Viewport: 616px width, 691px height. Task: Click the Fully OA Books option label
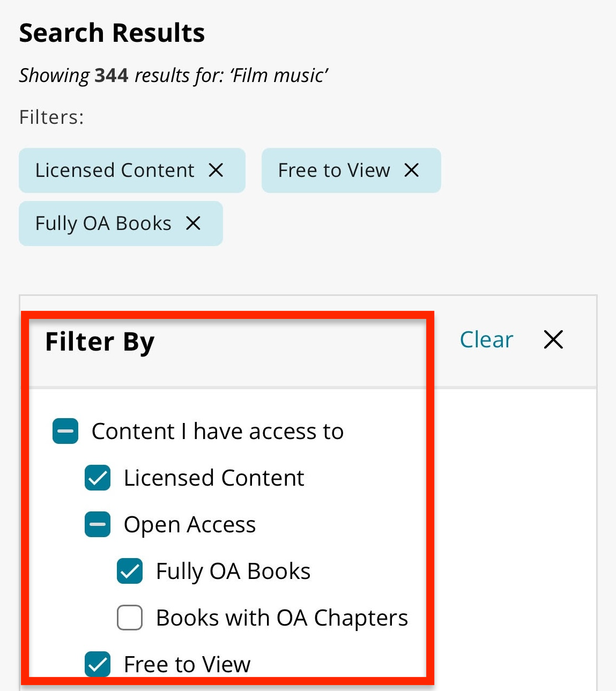coord(233,571)
